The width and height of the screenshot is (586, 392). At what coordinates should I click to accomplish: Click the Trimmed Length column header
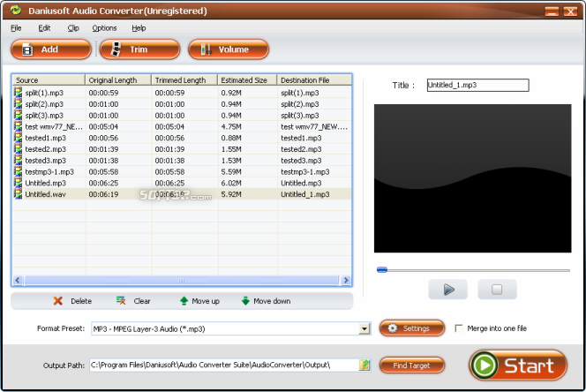pyautogui.click(x=184, y=80)
